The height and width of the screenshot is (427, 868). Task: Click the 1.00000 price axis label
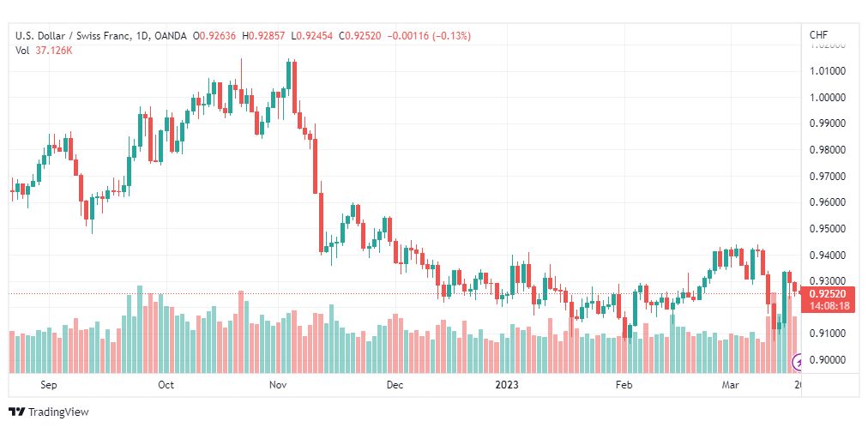[828, 98]
